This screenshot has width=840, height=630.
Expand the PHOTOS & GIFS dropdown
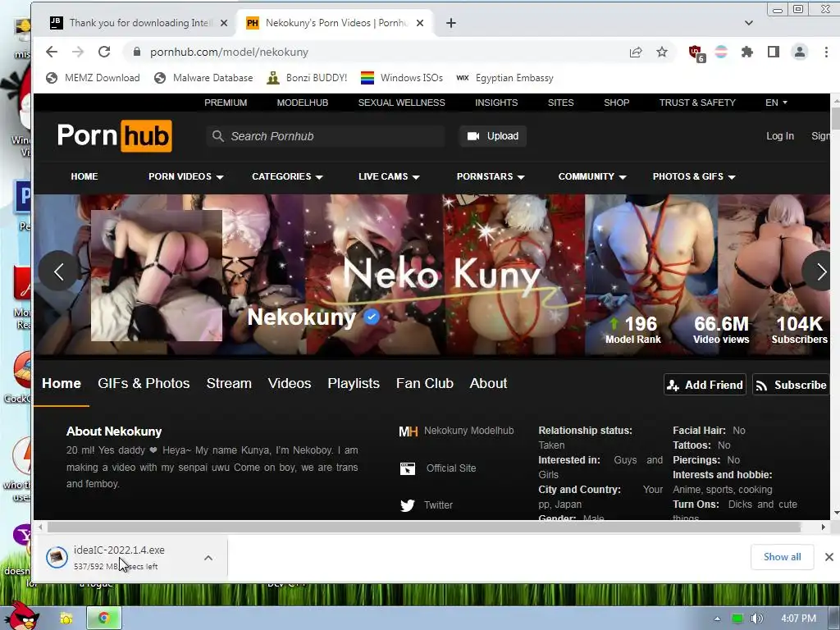point(694,176)
